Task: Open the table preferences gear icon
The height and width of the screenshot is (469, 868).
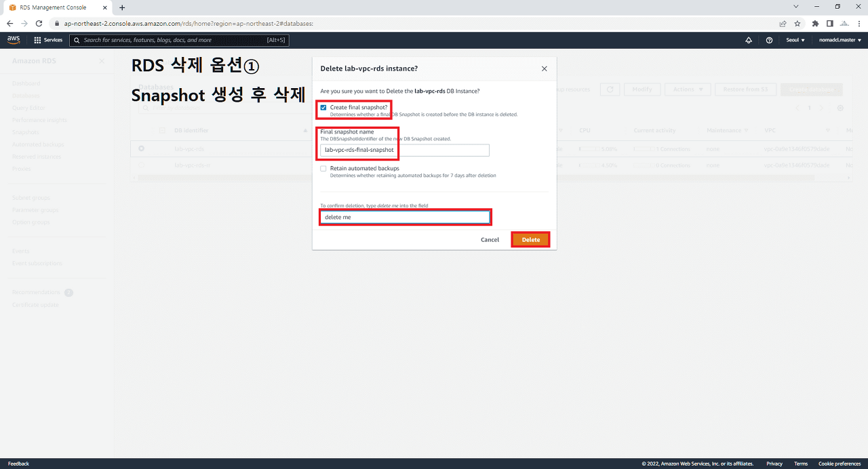Action: tap(840, 108)
